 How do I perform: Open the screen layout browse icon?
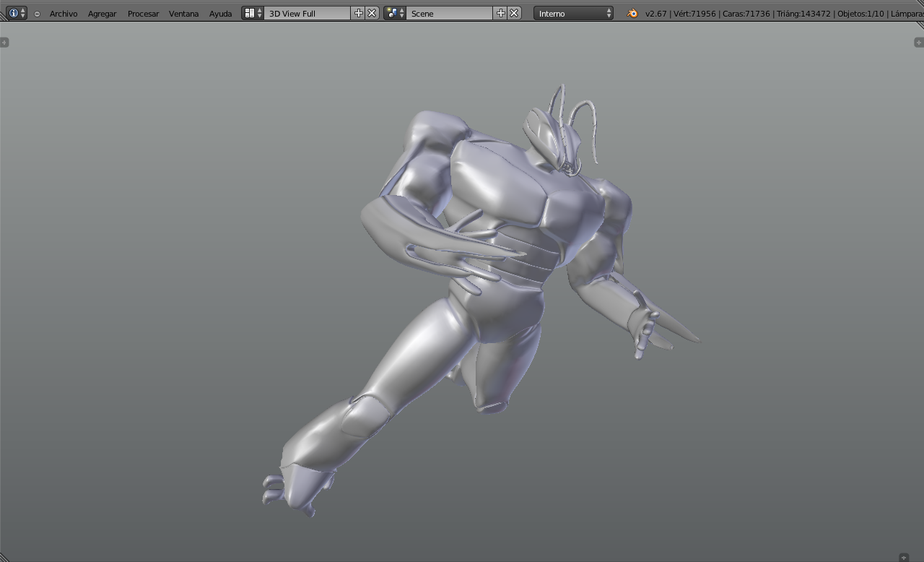pyautogui.click(x=253, y=13)
